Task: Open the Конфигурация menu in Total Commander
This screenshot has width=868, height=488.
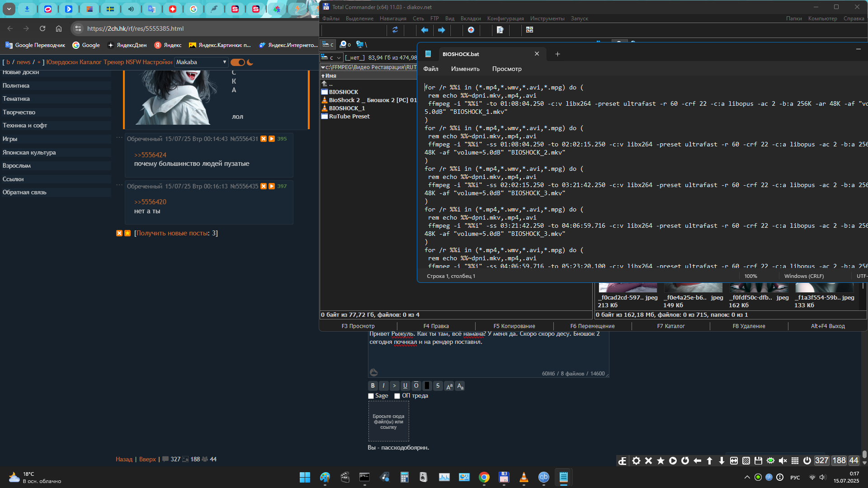Action: click(x=505, y=19)
